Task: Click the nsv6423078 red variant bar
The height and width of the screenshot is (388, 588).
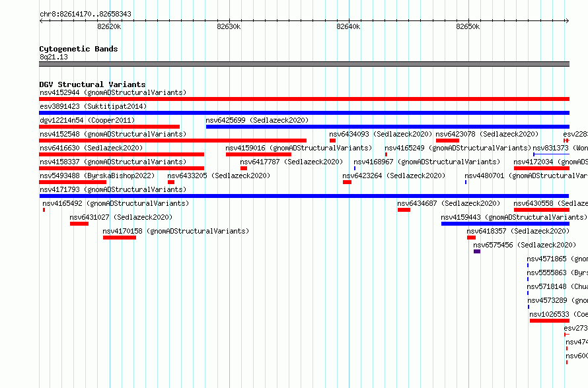Action: [x=447, y=141]
